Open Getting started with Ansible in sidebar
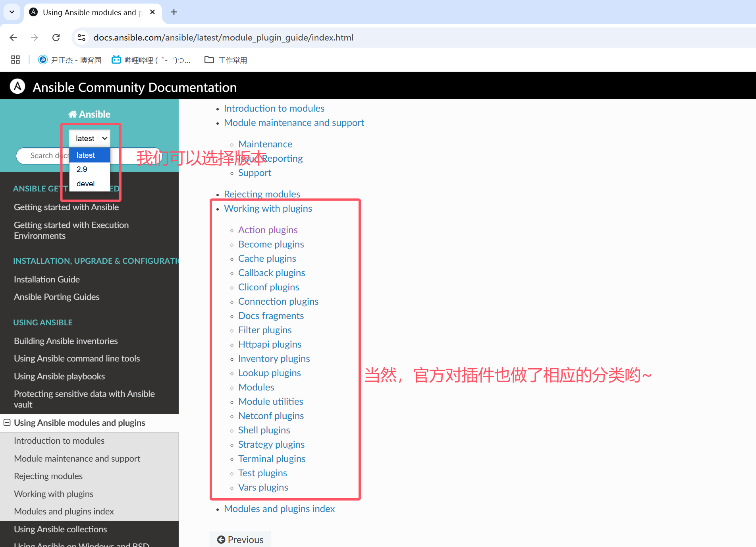This screenshot has height=547, width=756. click(x=66, y=207)
